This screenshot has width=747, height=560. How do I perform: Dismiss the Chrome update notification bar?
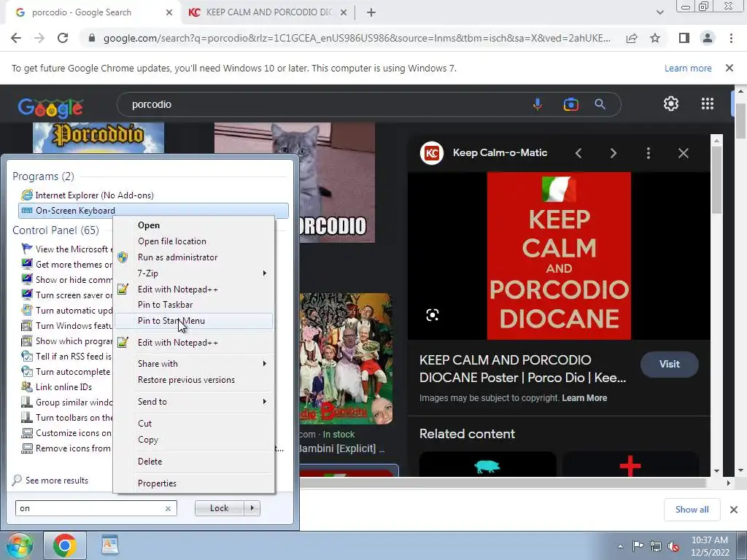coord(729,68)
